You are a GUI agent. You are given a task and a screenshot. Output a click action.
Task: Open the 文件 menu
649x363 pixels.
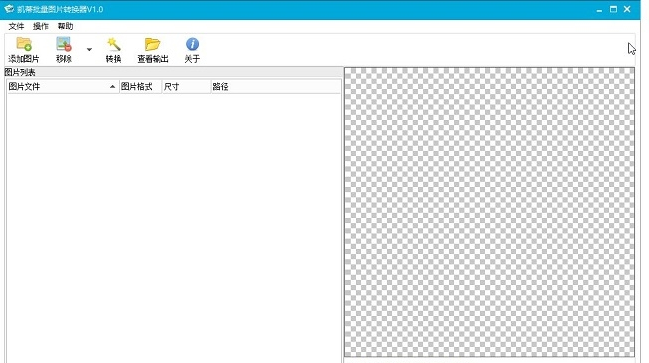(x=16, y=26)
